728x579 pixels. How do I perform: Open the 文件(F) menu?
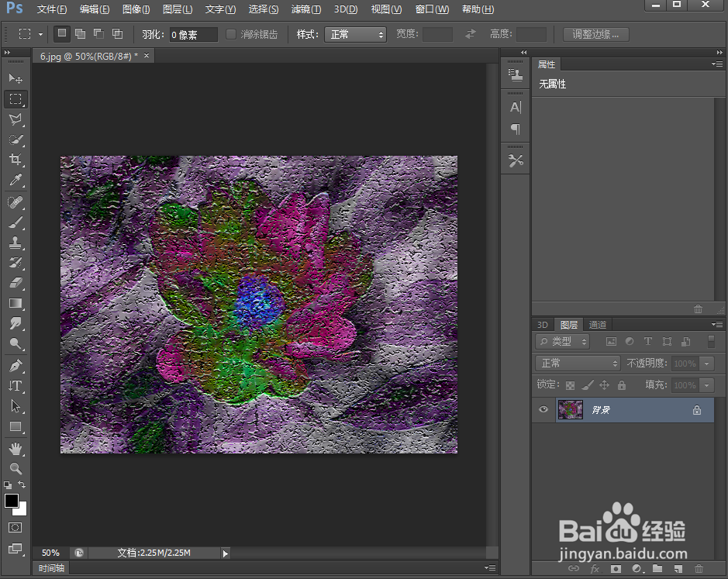click(x=51, y=9)
